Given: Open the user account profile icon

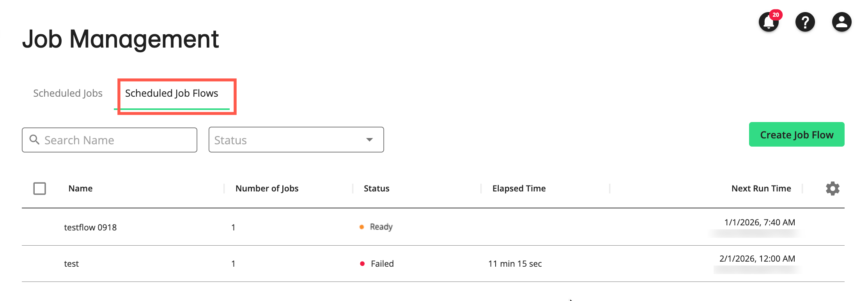Looking at the screenshot, I should 841,22.
